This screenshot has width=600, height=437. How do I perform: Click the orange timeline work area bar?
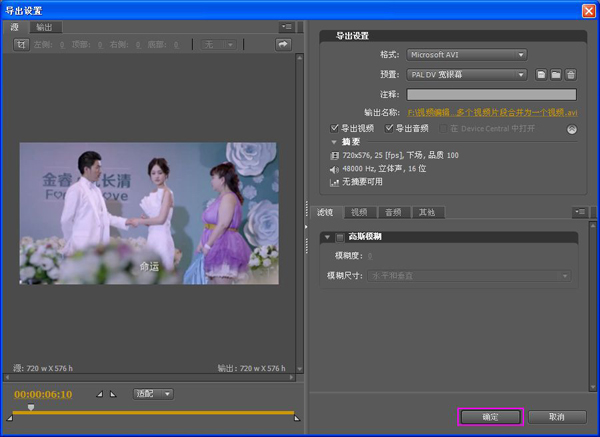click(153, 413)
